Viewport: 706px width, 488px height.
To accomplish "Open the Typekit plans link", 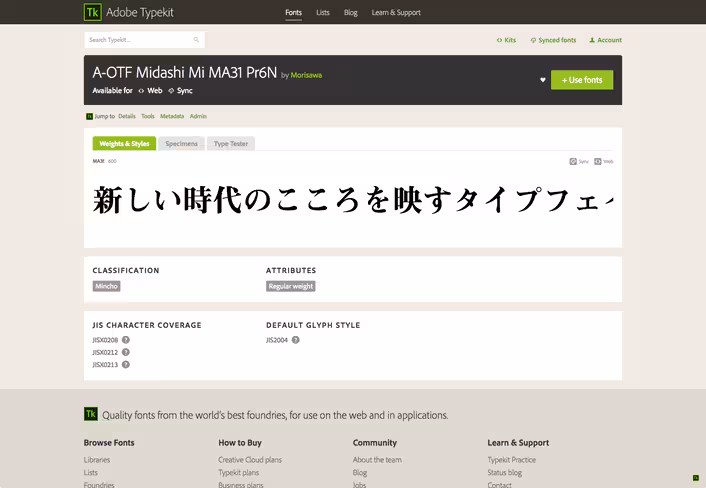I will [x=239, y=472].
